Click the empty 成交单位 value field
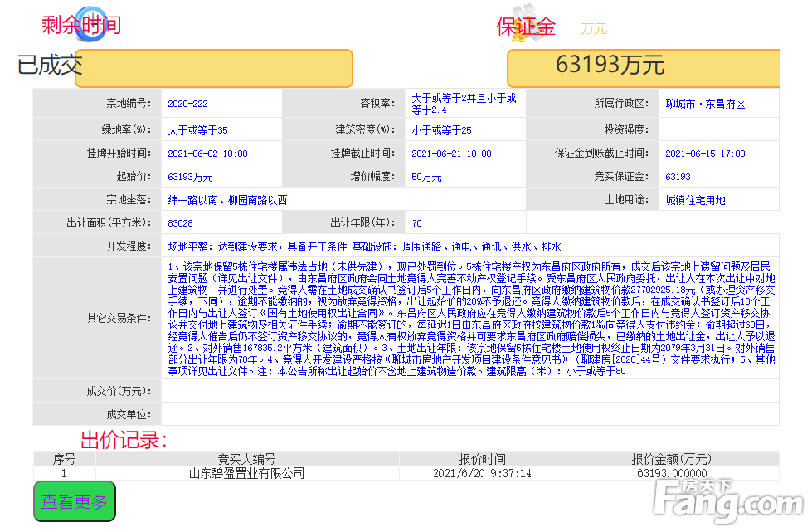The image size is (812, 532). pyautogui.click(x=469, y=414)
